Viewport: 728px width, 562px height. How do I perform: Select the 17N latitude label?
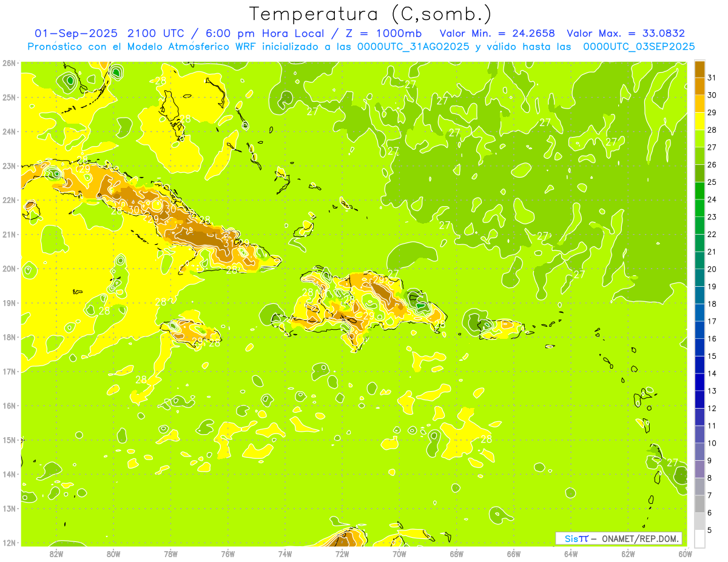[x=8, y=371]
